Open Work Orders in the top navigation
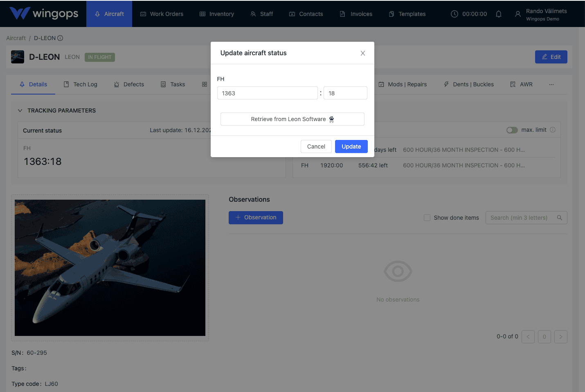The image size is (585, 392). [x=162, y=14]
